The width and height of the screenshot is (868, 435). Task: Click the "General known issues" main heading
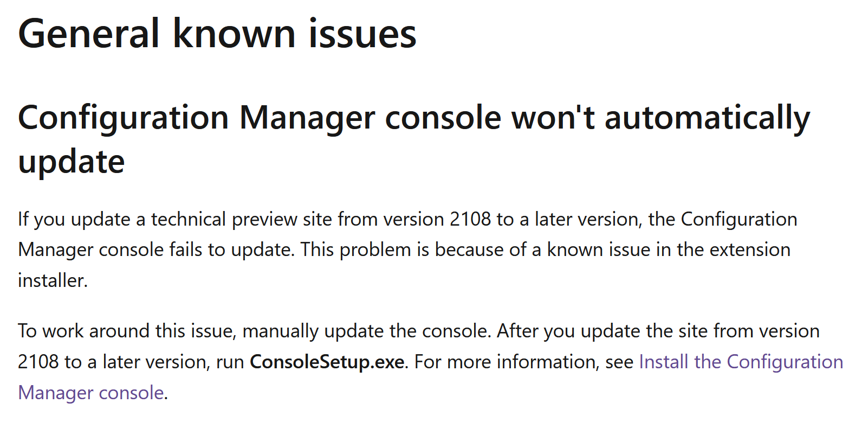point(217,34)
